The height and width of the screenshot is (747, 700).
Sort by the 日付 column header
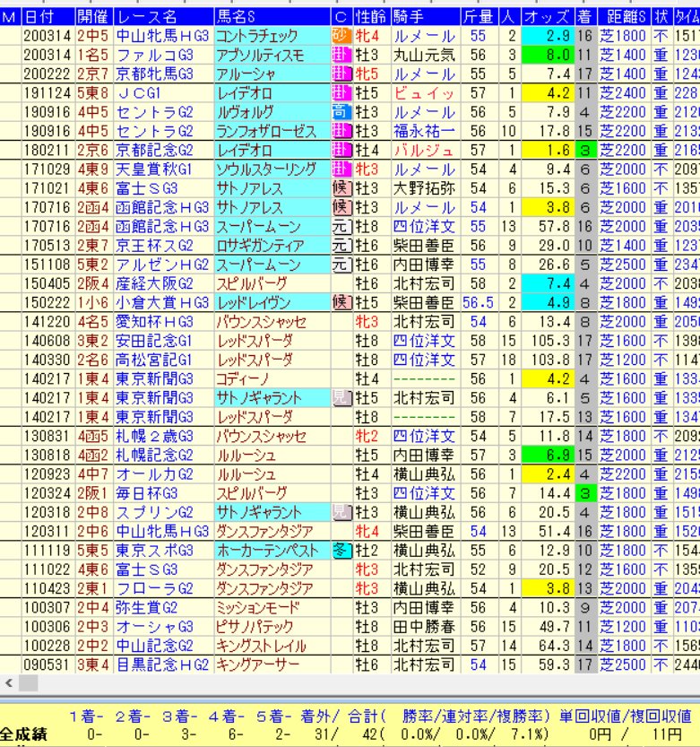48,17
